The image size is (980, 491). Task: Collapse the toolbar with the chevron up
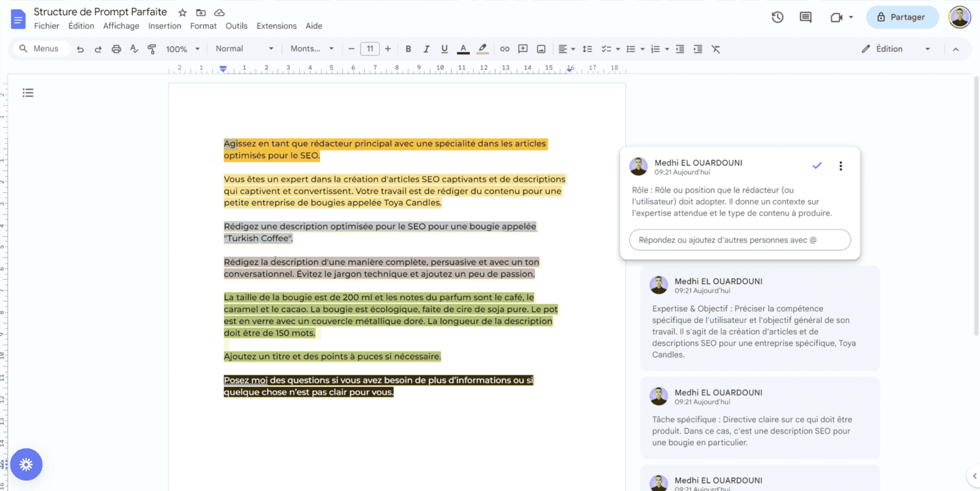pos(956,49)
